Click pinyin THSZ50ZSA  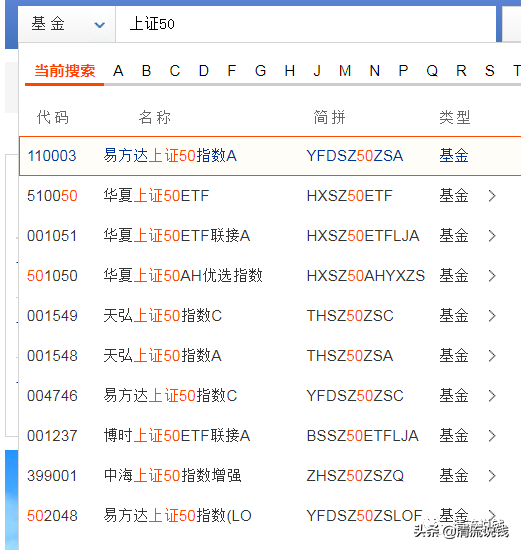point(350,356)
